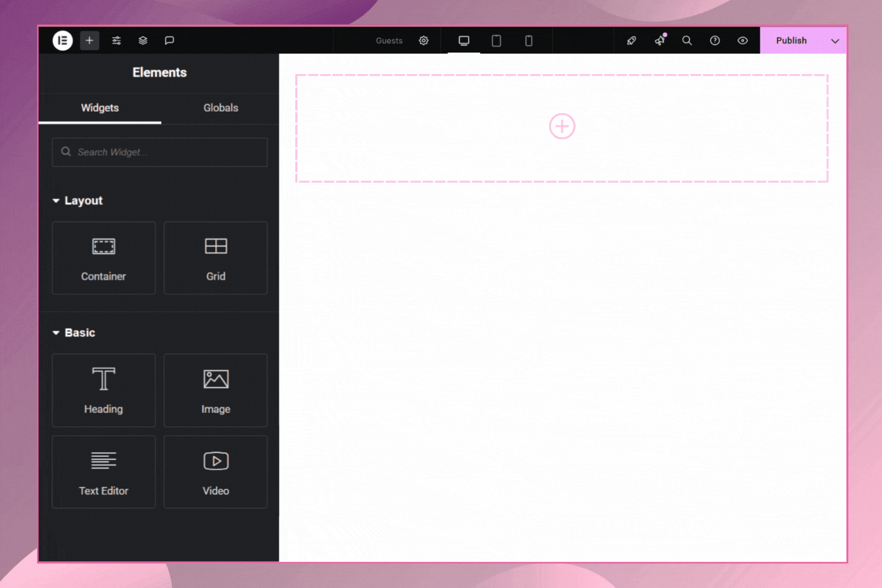This screenshot has width=882, height=588.
Task: Open the Structure layers icon
Action: pyautogui.click(x=143, y=41)
